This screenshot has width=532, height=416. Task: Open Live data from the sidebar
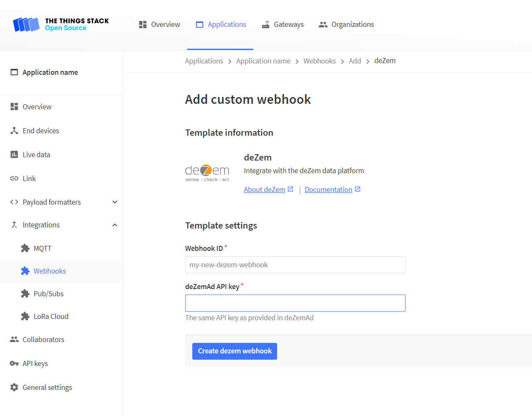point(35,154)
